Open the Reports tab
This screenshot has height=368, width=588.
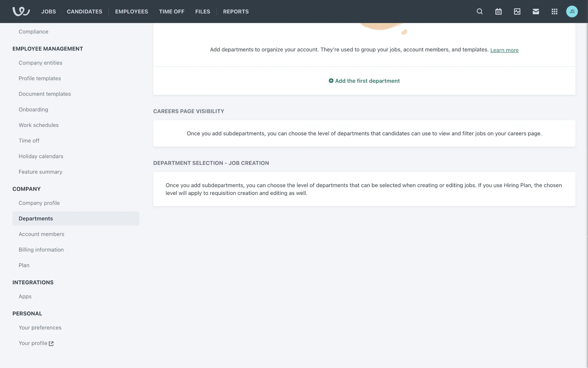[236, 11]
